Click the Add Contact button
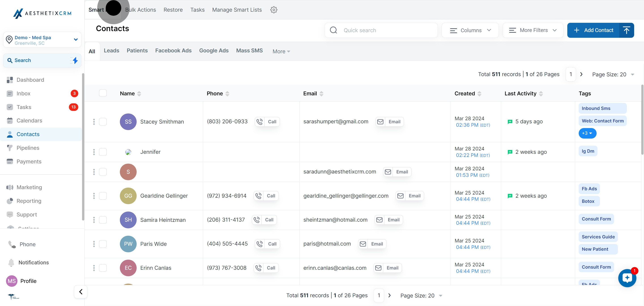Image resolution: width=644 pixels, height=306 pixels. click(594, 30)
